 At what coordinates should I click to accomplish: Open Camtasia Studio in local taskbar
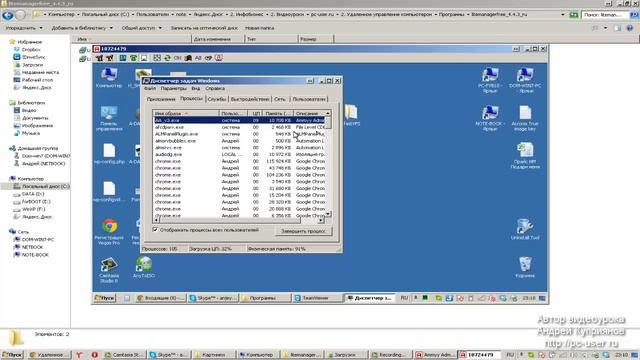tap(123, 355)
